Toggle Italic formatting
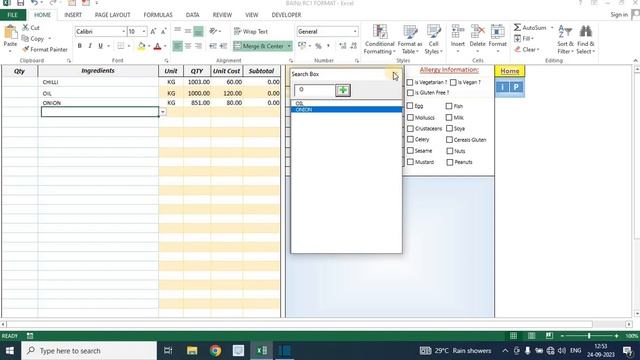This screenshot has width=640, height=360. 90,46
